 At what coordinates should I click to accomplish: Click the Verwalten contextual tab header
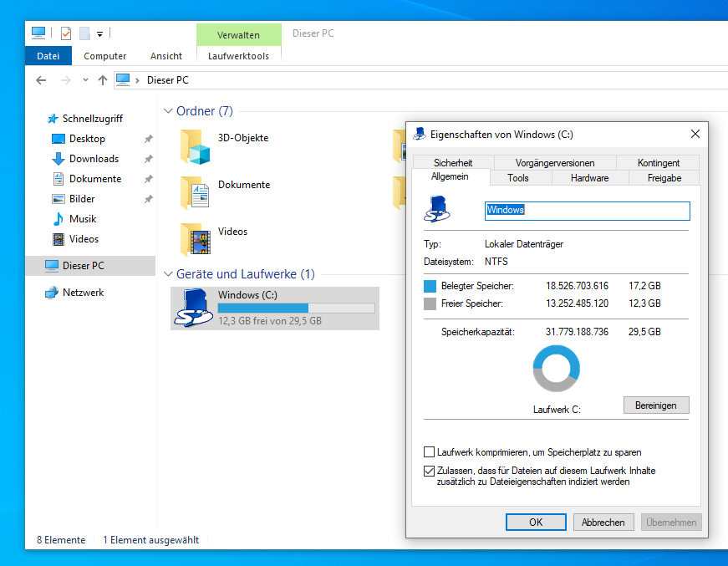coord(239,35)
